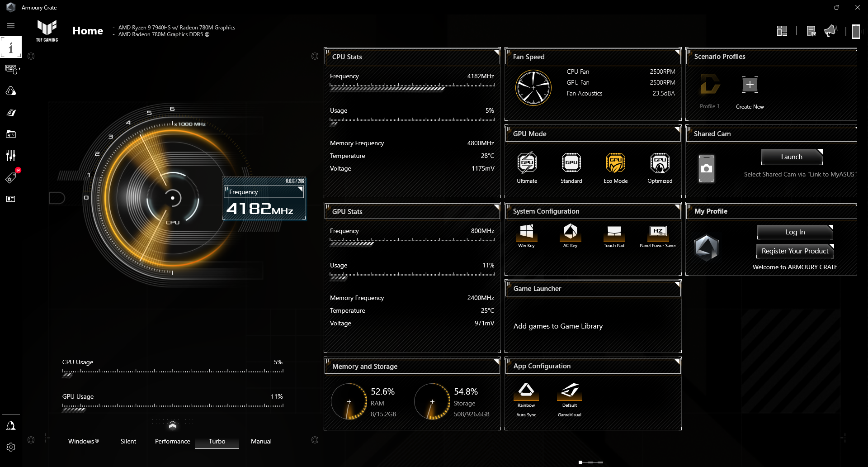Open GameVisual icon in the sidebar
The height and width of the screenshot is (467, 868).
11,113
